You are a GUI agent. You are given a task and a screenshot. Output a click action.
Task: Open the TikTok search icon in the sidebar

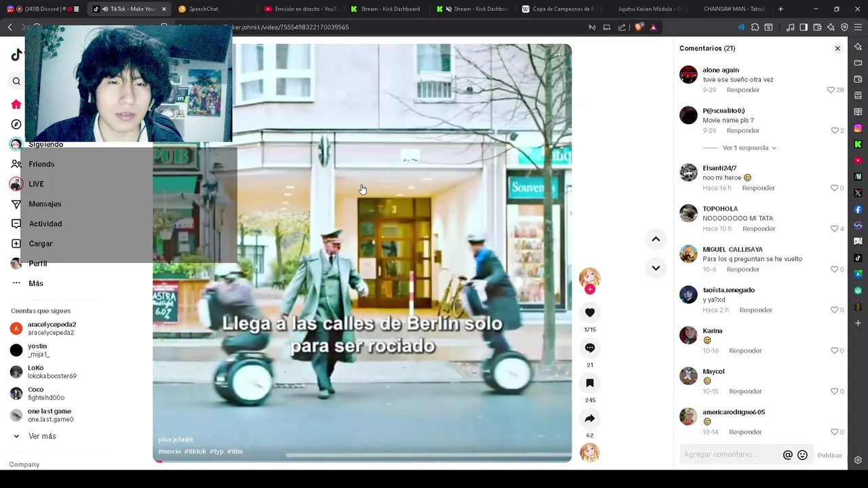16,81
